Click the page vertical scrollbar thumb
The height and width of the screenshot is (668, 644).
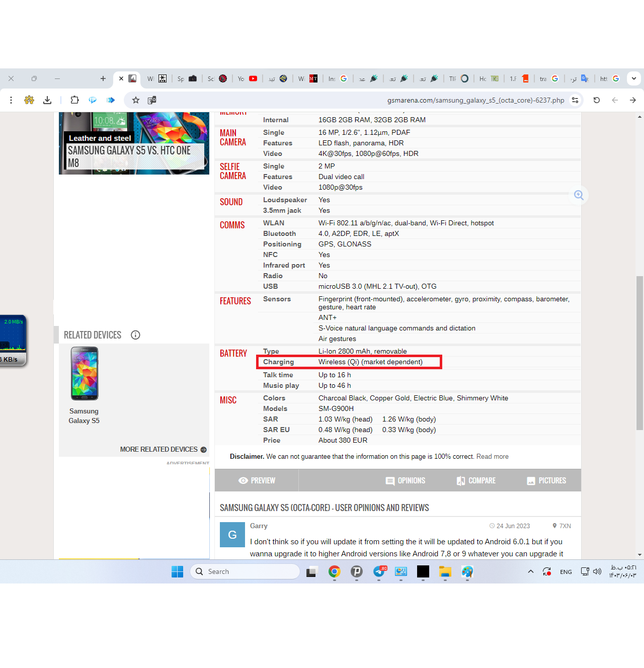pyautogui.click(x=639, y=352)
